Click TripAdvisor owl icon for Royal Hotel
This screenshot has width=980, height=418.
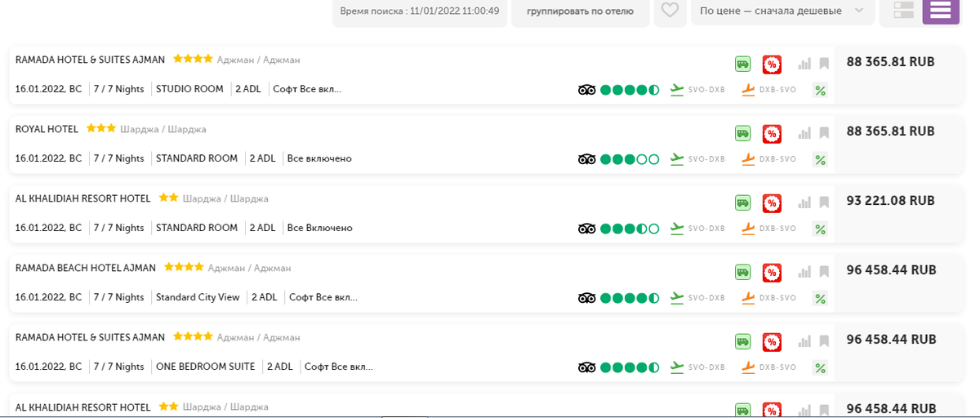pyautogui.click(x=587, y=159)
